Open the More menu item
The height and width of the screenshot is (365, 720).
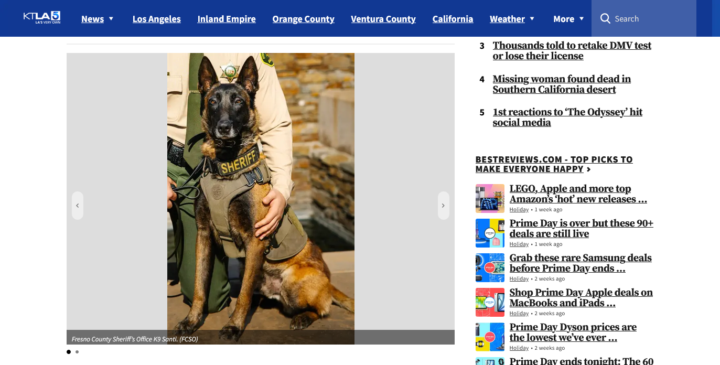point(563,19)
